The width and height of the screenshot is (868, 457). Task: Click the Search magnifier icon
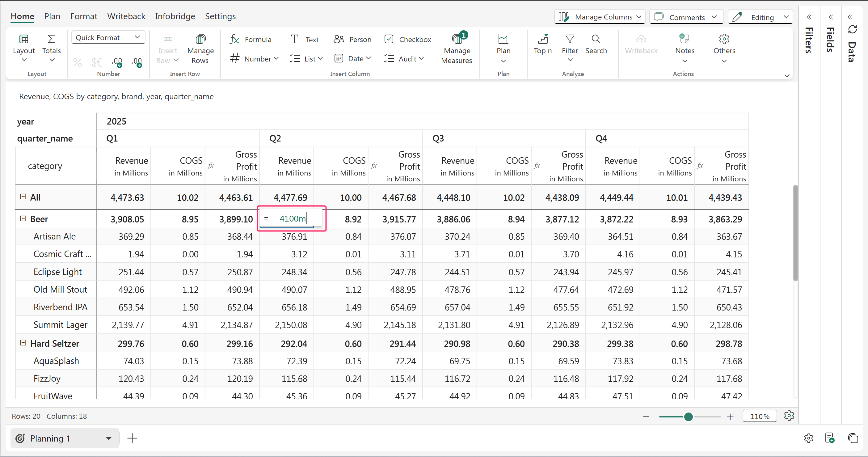[596, 39]
